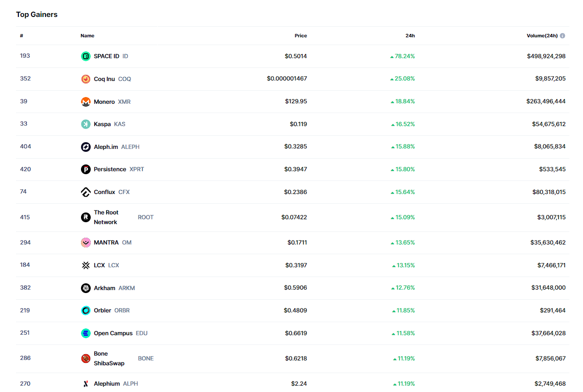The image size is (583, 392).
Task: Sort table by 24h change header
Action: pos(410,36)
